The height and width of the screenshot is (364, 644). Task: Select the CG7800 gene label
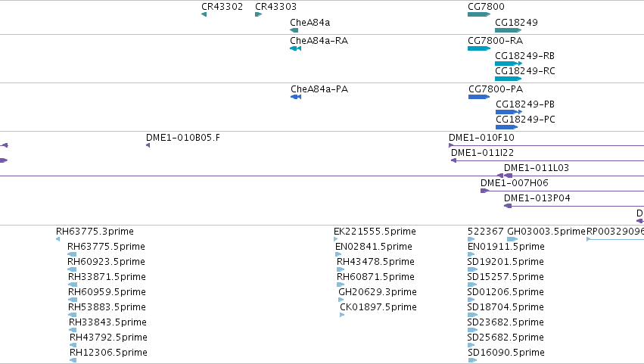tap(486, 7)
